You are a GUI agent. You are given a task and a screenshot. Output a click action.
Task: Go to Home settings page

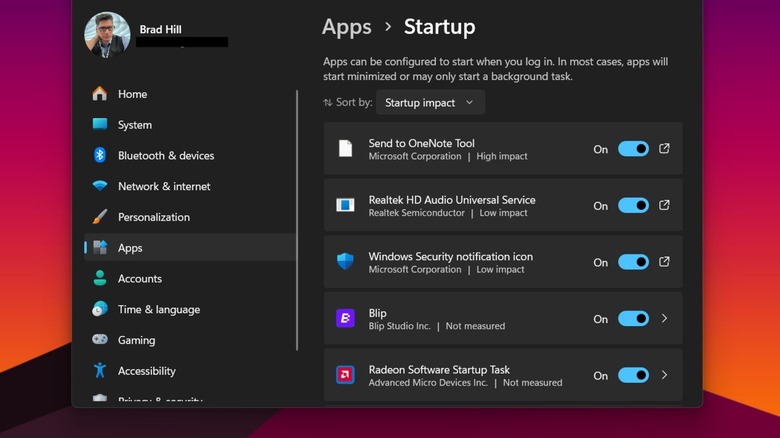[190, 94]
